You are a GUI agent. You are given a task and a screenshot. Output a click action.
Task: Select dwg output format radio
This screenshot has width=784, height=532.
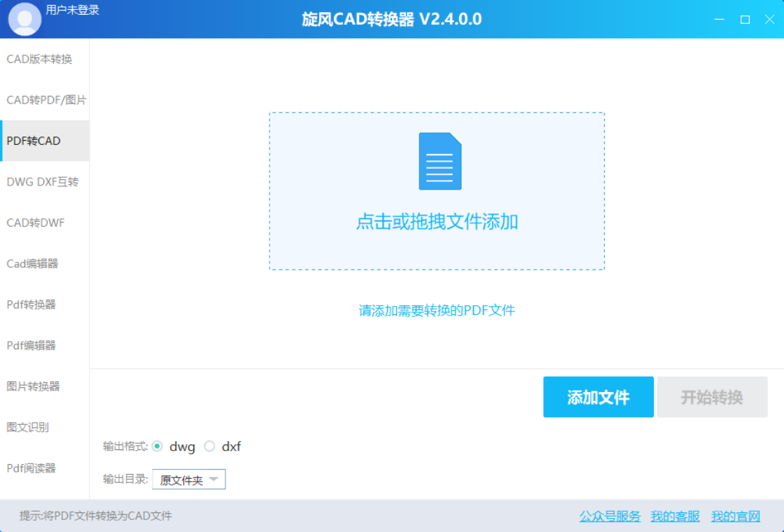click(157, 447)
